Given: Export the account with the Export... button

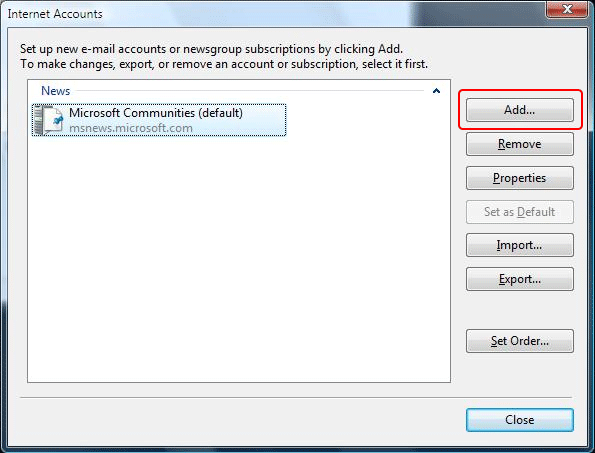Looking at the screenshot, I should click(519, 279).
